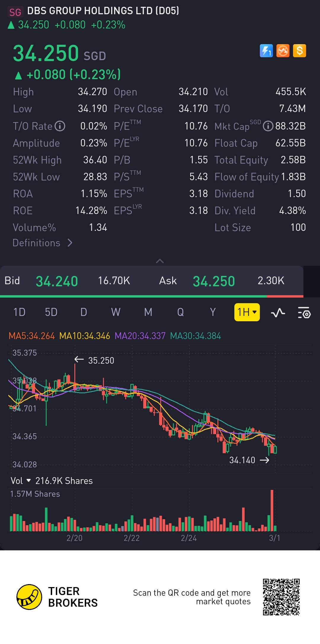Tap the Float Cap value 62.55B
Viewport: 320px width, 644px height.
click(291, 143)
